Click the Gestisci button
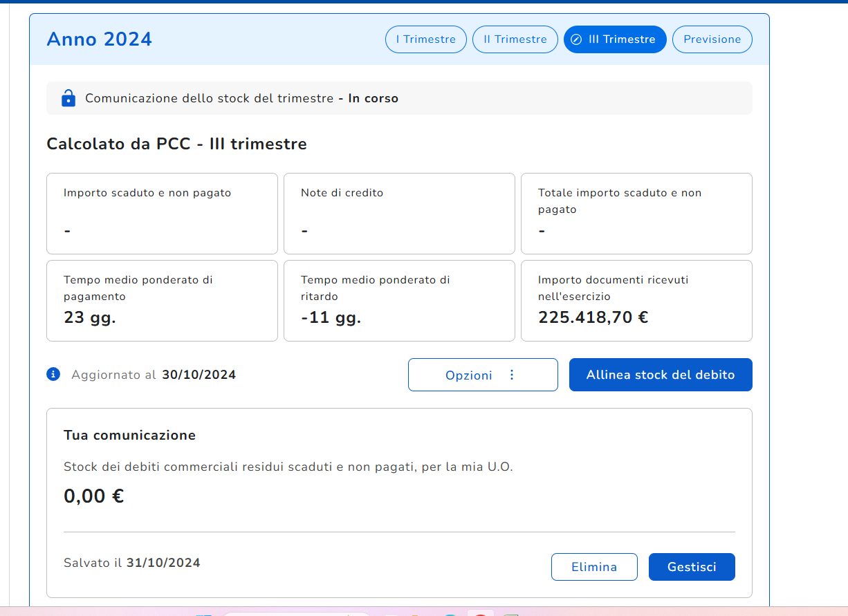This screenshot has width=848, height=616. coord(691,567)
